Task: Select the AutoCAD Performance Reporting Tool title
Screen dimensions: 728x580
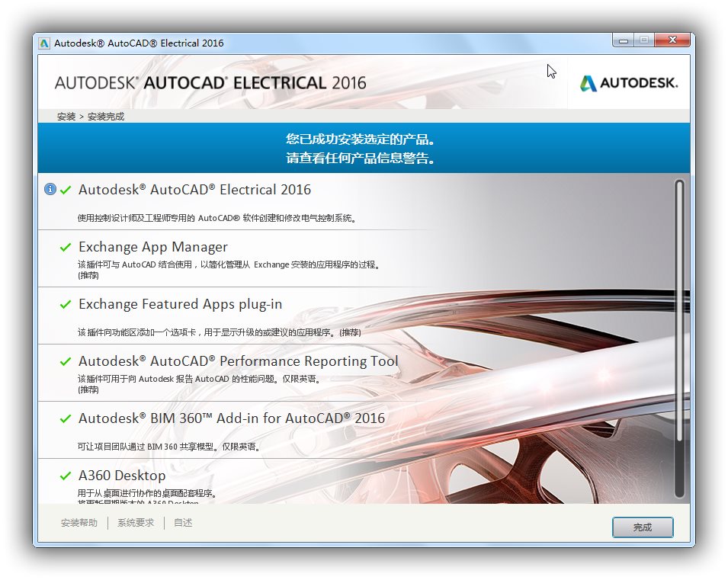Action: point(238,360)
